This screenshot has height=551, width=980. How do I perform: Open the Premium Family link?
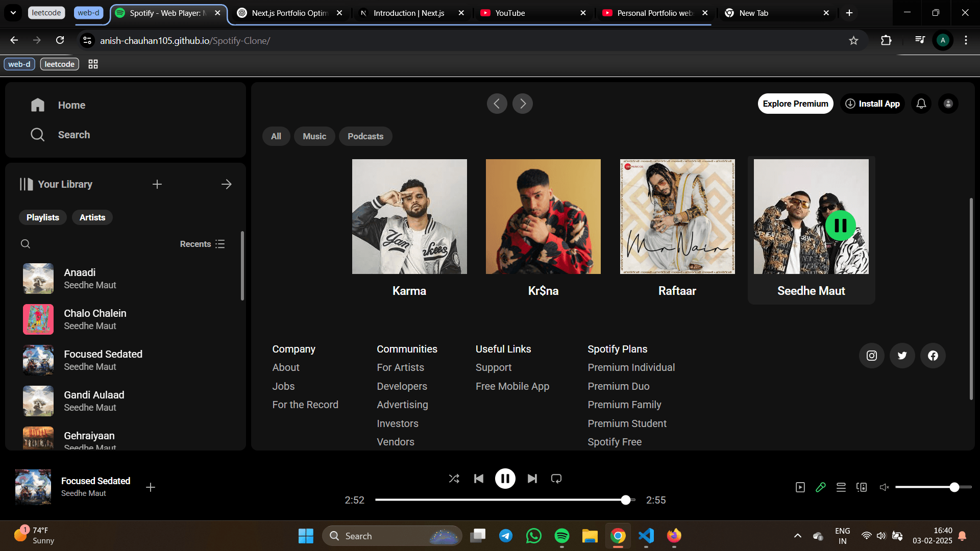tap(624, 405)
